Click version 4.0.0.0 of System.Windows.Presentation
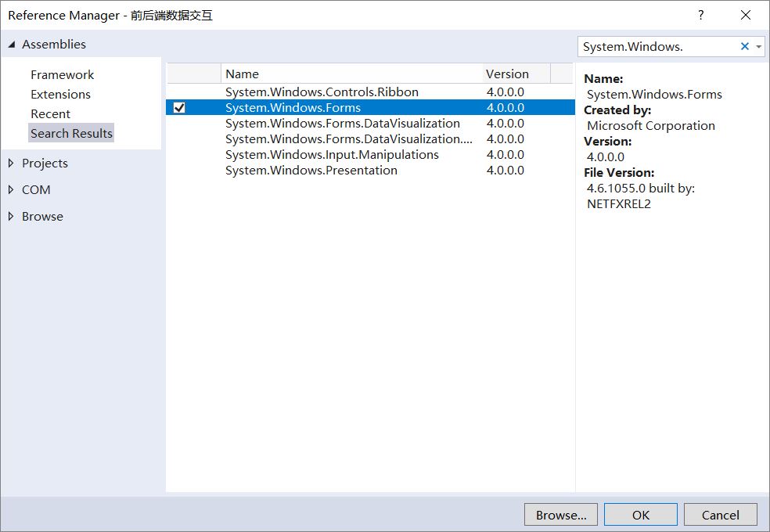770x532 pixels. click(506, 171)
